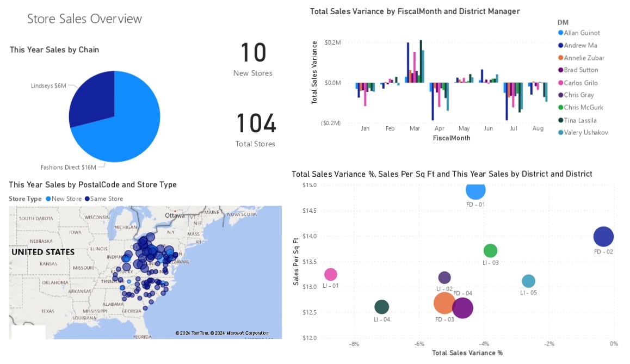Image resolution: width=630 pixels, height=364 pixels.
Task: Click the Chris Gray legend entry
Action: coord(578,95)
